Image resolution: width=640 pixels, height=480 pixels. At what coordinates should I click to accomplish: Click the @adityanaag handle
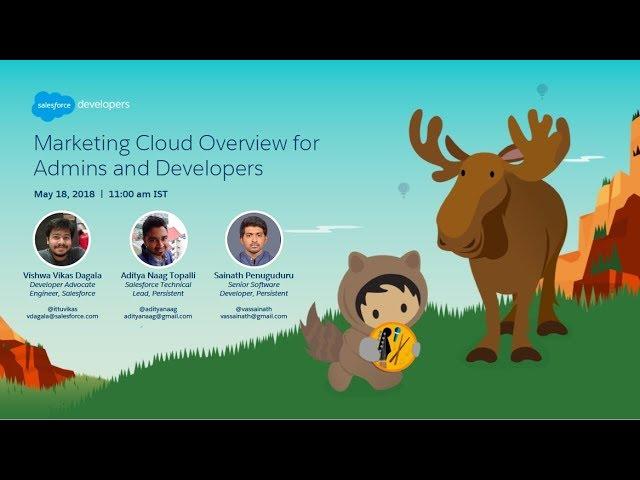(x=158, y=309)
